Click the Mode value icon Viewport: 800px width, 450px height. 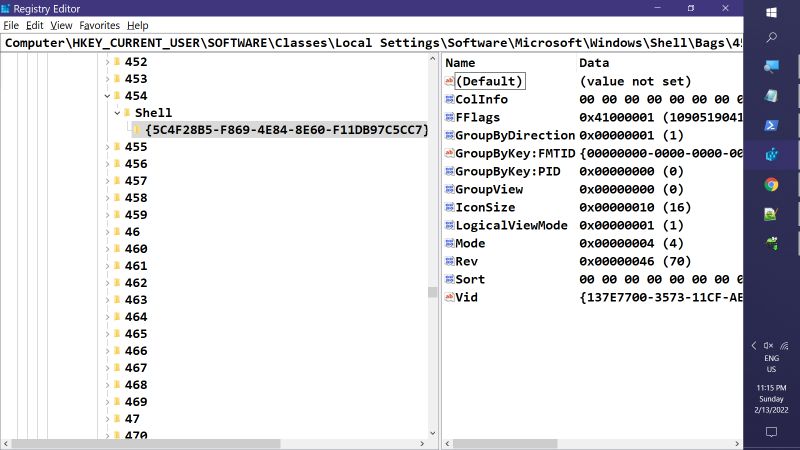tap(449, 243)
